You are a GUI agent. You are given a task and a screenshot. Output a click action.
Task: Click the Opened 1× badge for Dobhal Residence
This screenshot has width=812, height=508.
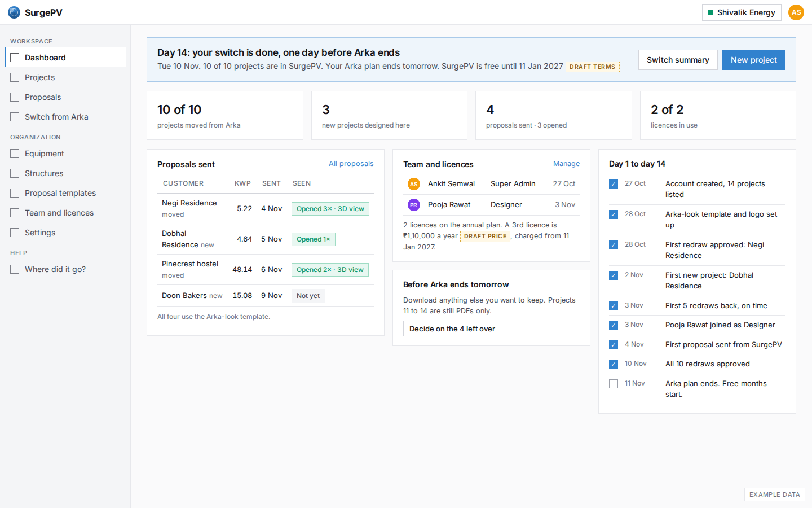[314, 239]
